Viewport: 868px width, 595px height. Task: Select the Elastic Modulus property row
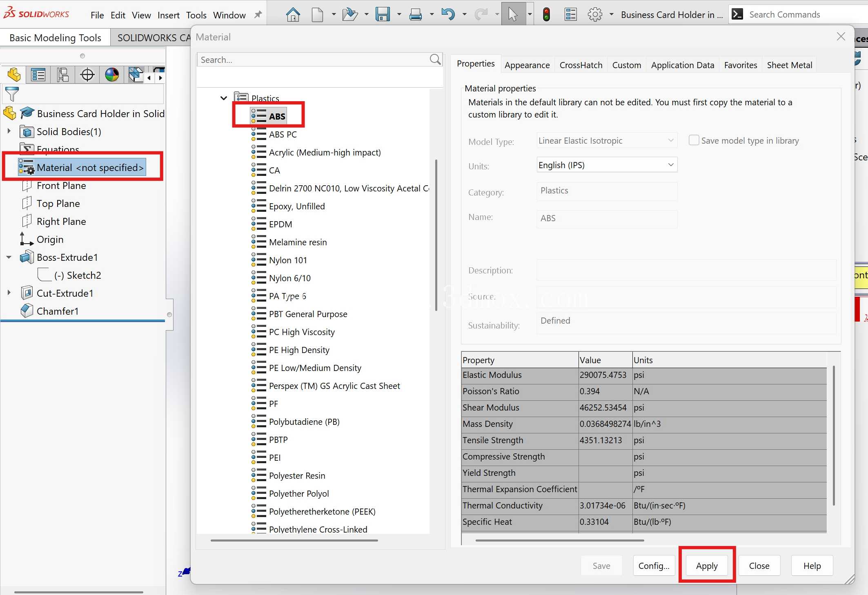coord(644,375)
